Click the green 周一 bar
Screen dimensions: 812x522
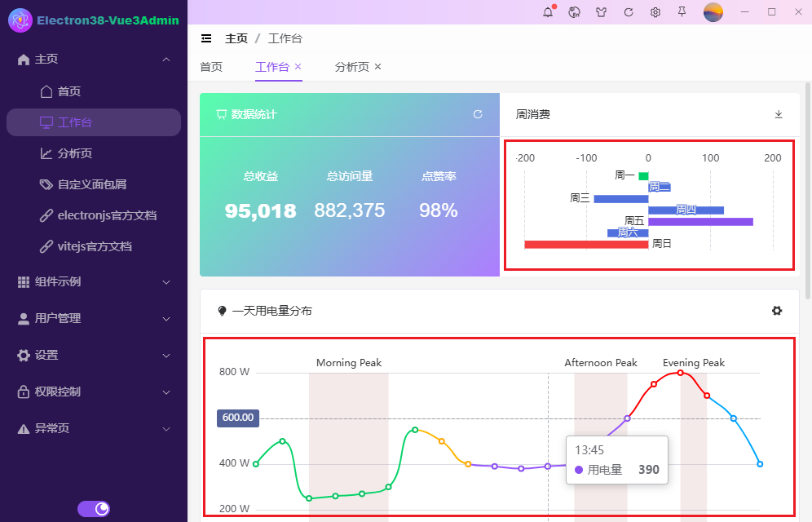644,176
